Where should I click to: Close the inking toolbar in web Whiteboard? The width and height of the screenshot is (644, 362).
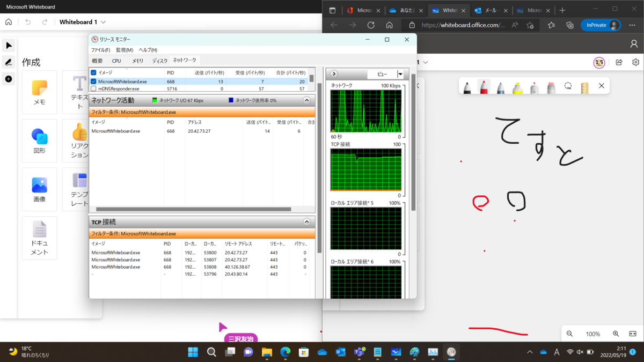(x=602, y=86)
